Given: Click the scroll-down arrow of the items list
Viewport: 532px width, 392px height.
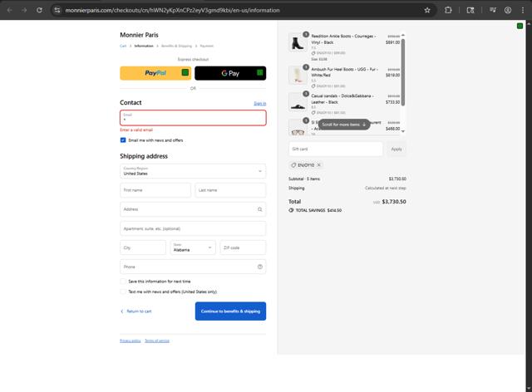Looking at the screenshot, I should click(x=403, y=131).
